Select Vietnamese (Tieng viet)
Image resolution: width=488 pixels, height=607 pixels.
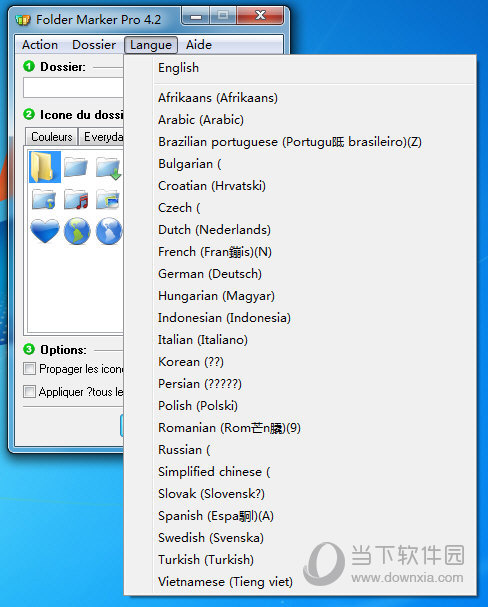pos(300,582)
